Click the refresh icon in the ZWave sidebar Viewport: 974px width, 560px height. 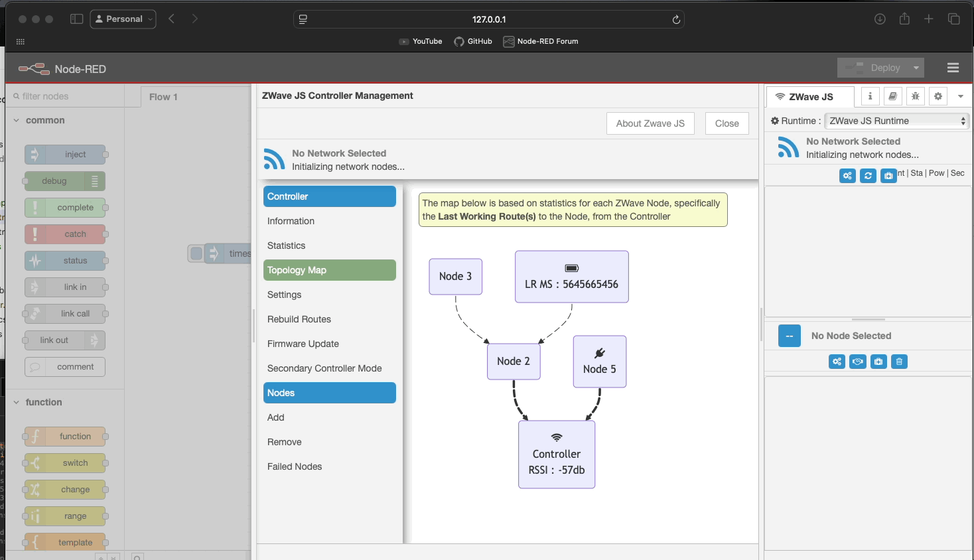[868, 176]
